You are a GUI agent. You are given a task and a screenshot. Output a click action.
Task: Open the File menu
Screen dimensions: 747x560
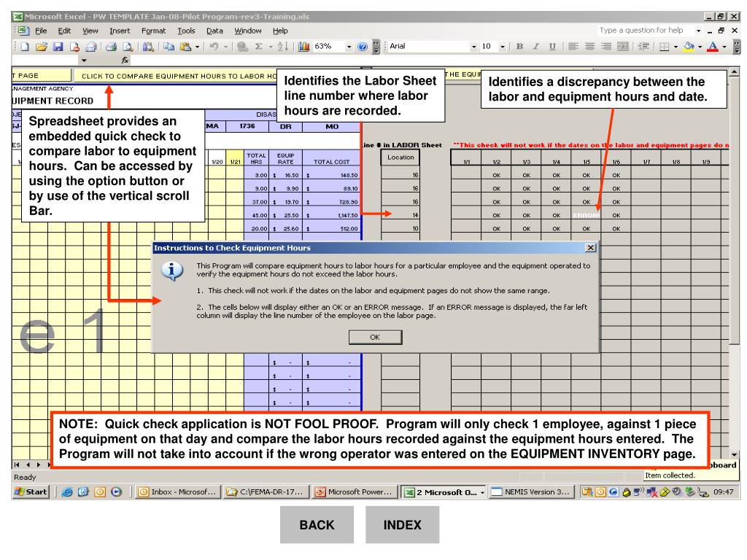tap(41, 31)
